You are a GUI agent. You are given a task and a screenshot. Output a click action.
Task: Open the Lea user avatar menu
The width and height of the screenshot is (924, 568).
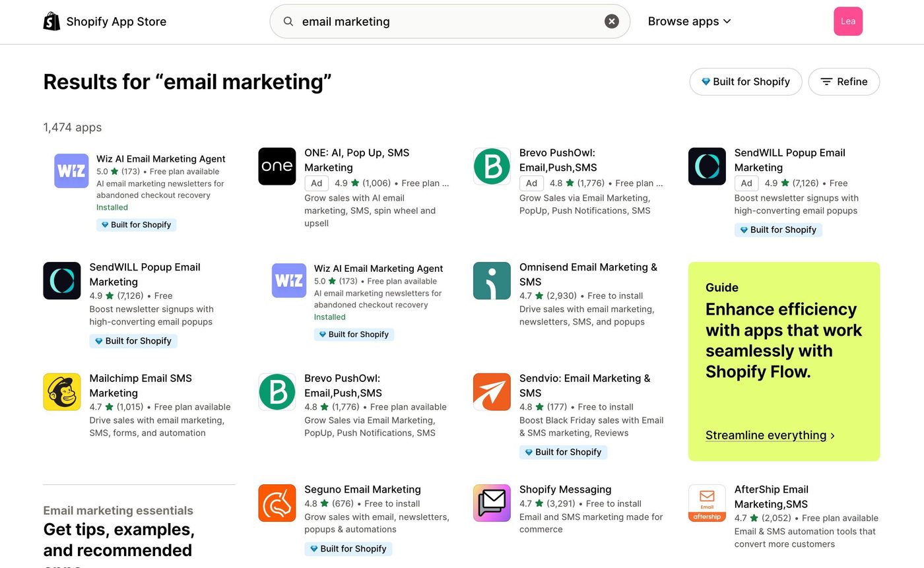click(848, 21)
